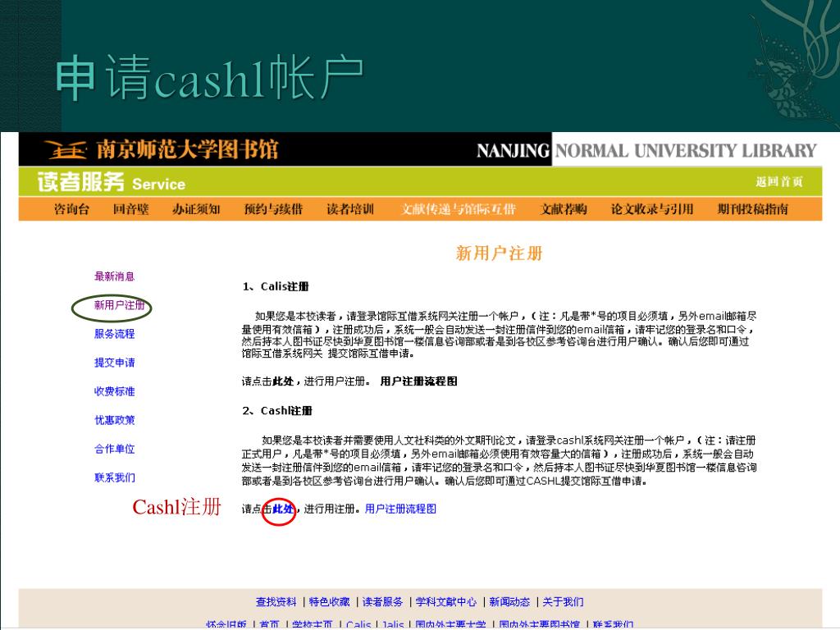840x630 pixels.
Task: Select 办证须知 in the orange navigation bar
Action: 195,209
